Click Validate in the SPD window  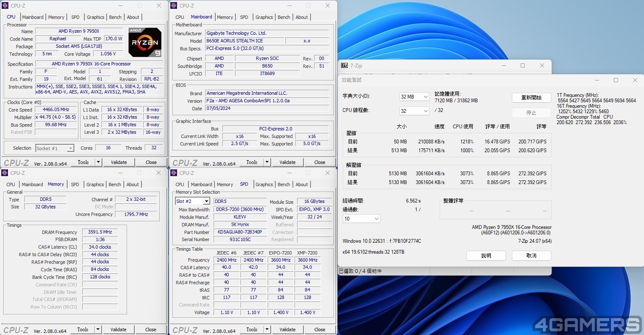(x=287, y=330)
